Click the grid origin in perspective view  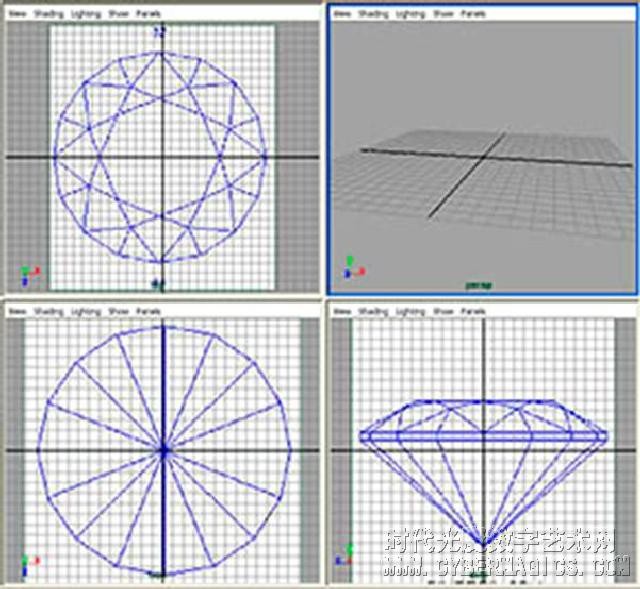pyautogui.click(x=484, y=157)
